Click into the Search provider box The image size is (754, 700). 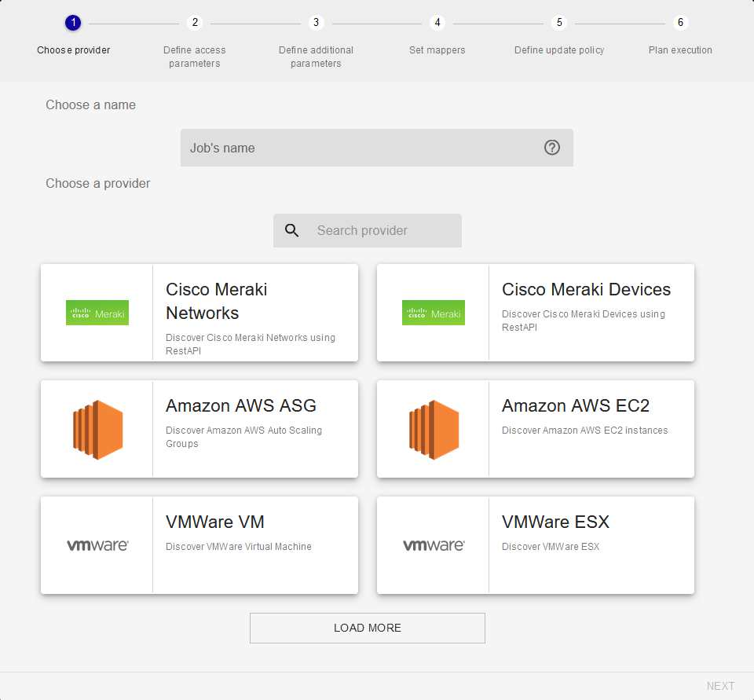coord(381,231)
